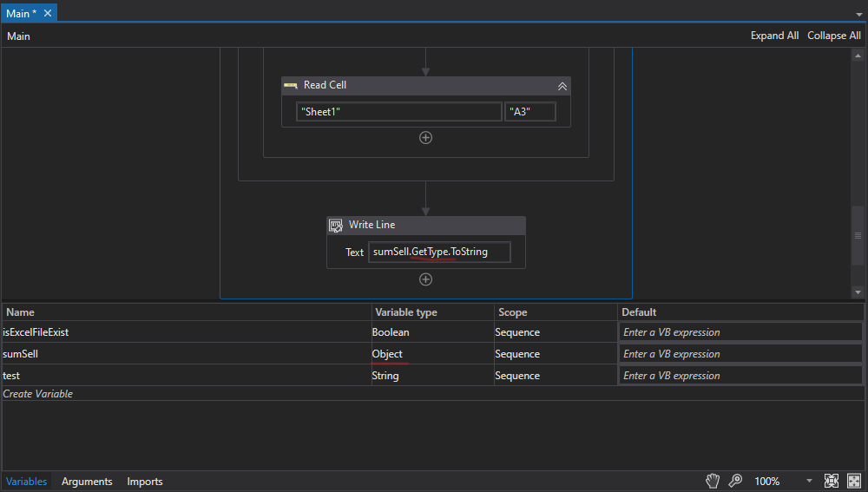Click designer scrollbar down arrow
The image size is (868, 492).
[x=858, y=292]
